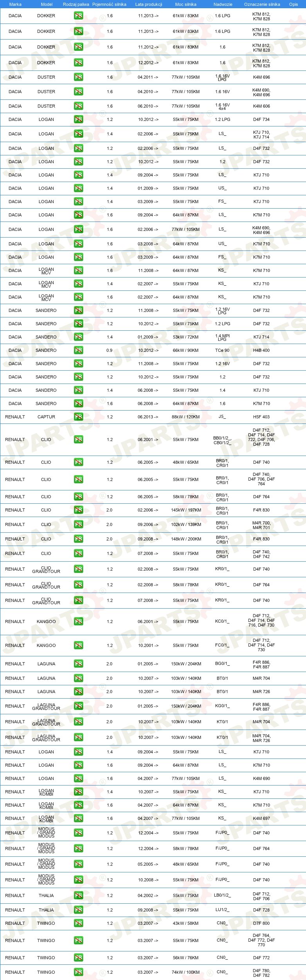Click fuel icon in Sandero TCe 90 row
Viewport: 306px width, 980px height.
pos(78,350)
